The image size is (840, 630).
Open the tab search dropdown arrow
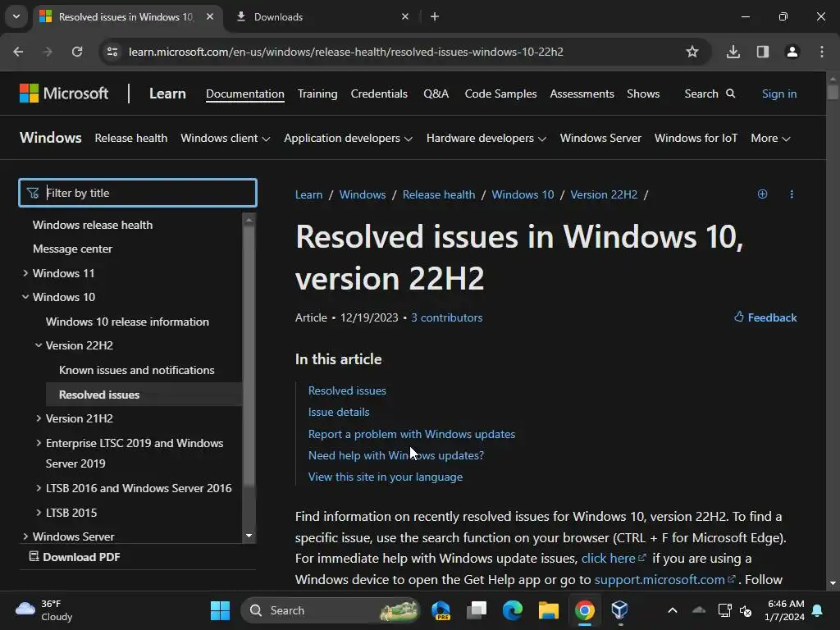point(16,16)
